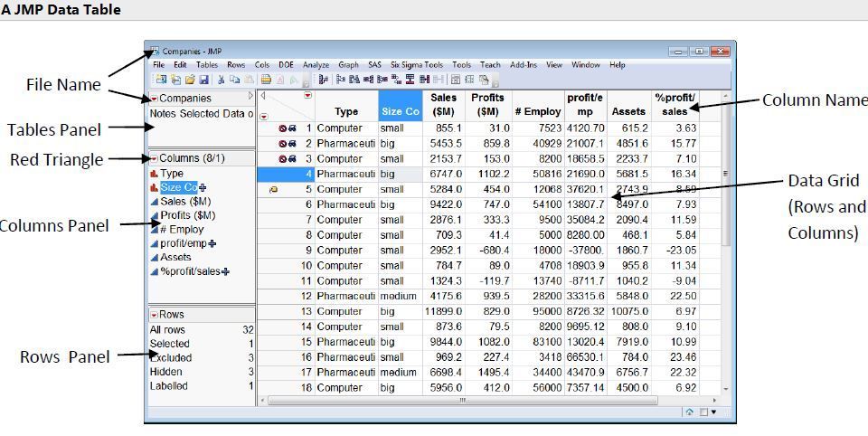This screenshot has height=436, width=868.
Task: Click the Summary tables toolbar icon
Action: [324, 80]
